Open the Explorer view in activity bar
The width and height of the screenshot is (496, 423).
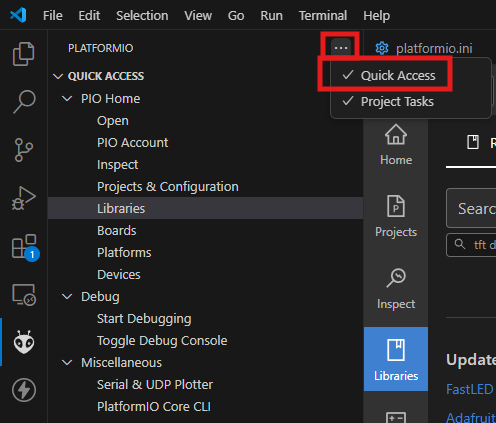point(23,54)
